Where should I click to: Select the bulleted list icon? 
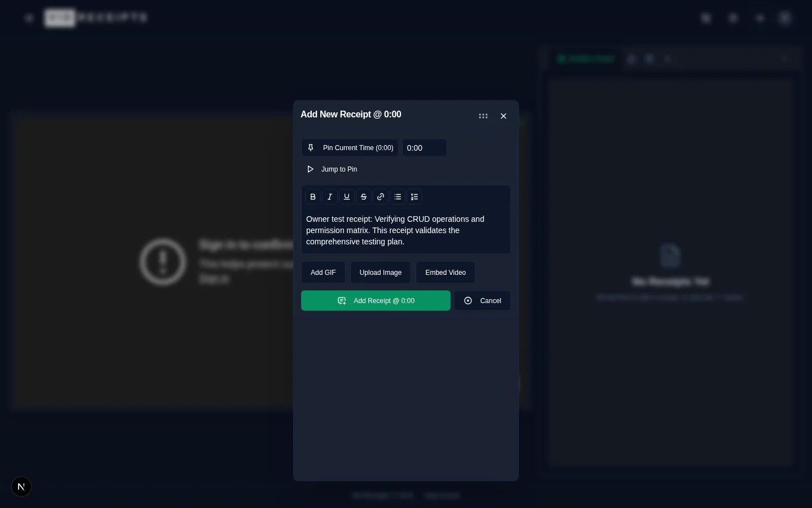pos(398,196)
